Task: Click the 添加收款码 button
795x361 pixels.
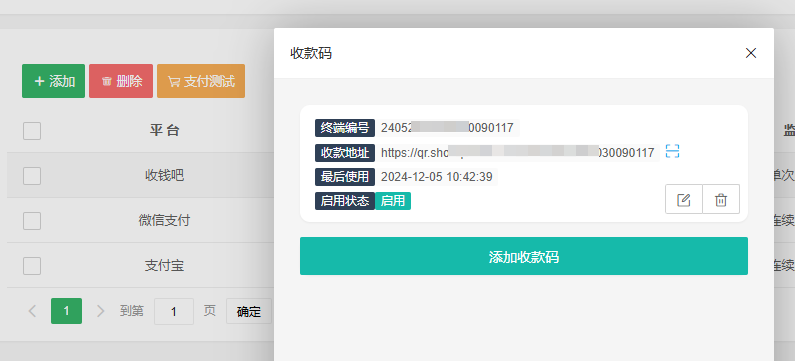Action: click(524, 256)
